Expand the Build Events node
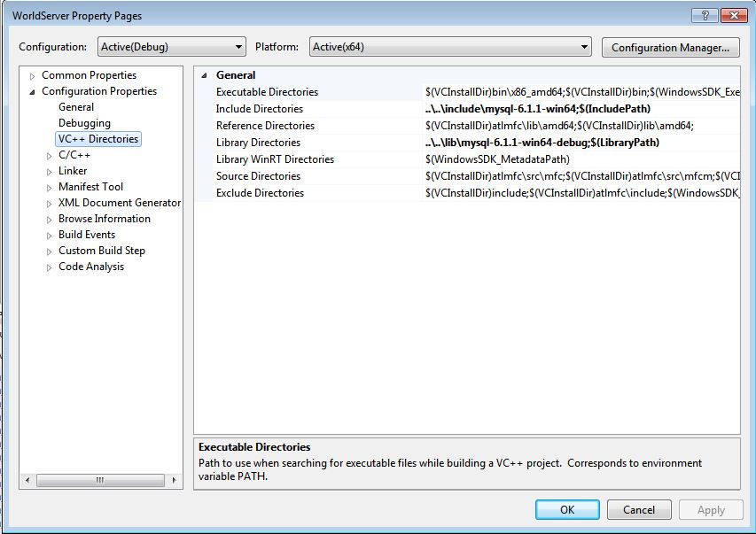Viewport: 756px width, 534px height. click(x=50, y=236)
